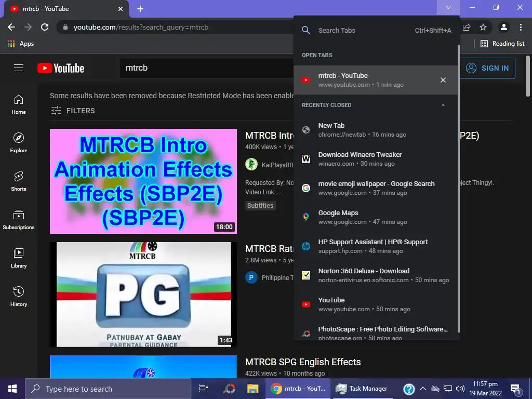The width and height of the screenshot is (532, 399).
Task: Open the Apps shortcut in bookmarks bar
Action: [x=21, y=44]
